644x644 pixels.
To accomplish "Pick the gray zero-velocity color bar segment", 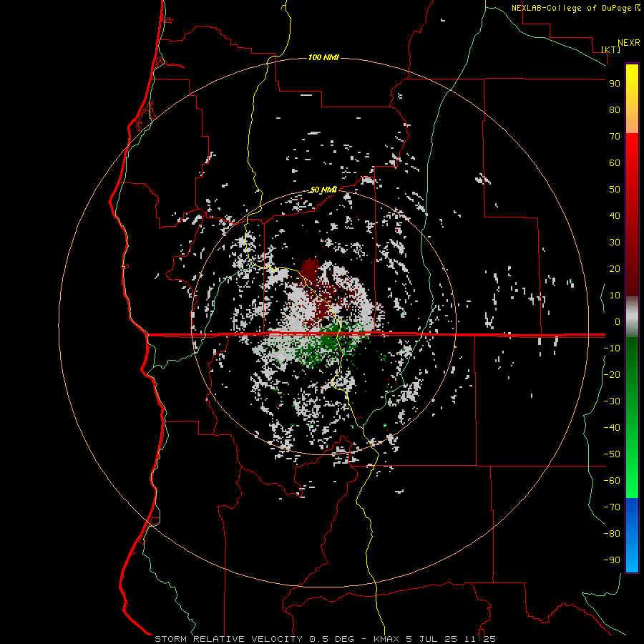I will [632, 317].
